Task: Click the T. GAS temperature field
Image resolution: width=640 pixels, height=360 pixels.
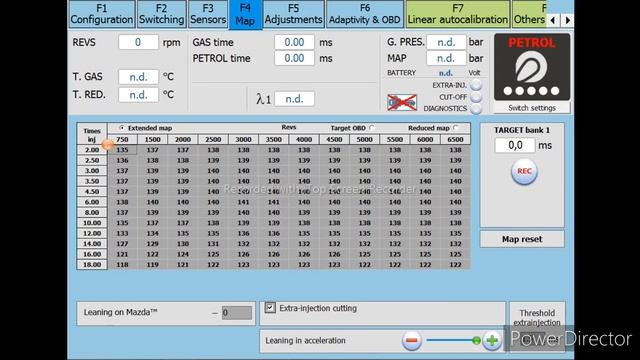Action: (138, 77)
